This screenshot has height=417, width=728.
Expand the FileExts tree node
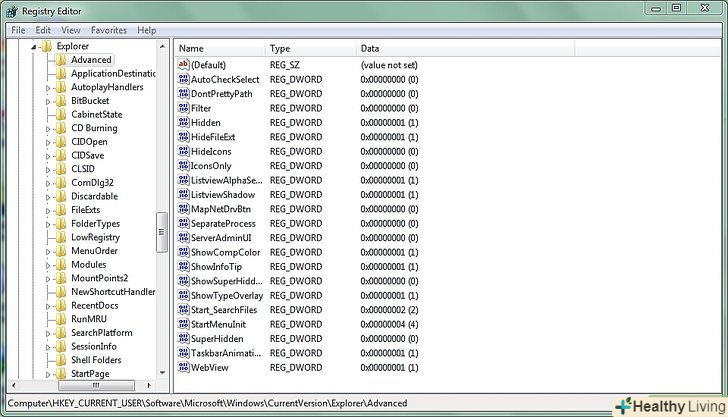48,210
